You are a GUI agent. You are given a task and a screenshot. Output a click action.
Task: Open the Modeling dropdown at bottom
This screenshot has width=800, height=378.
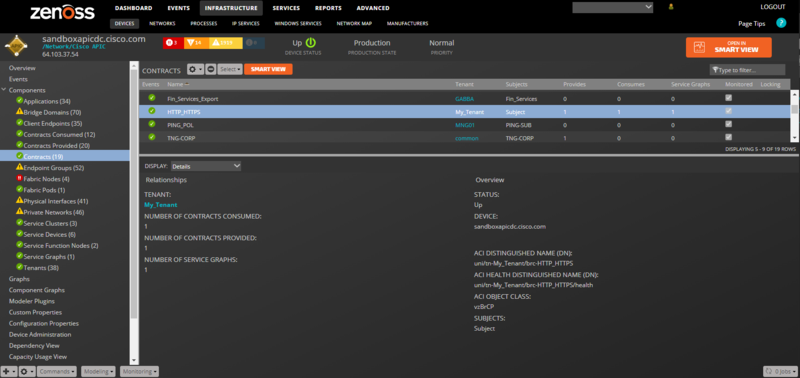pos(98,372)
